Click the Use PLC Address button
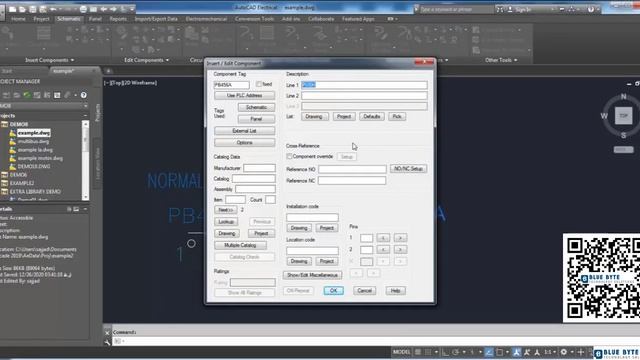The height and width of the screenshot is (360, 640). (x=244, y=95)
